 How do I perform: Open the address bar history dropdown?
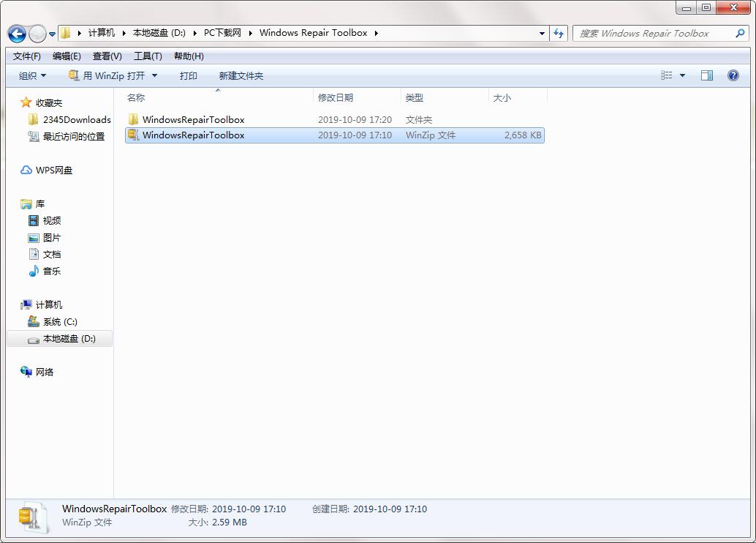(x=542, y=34)
